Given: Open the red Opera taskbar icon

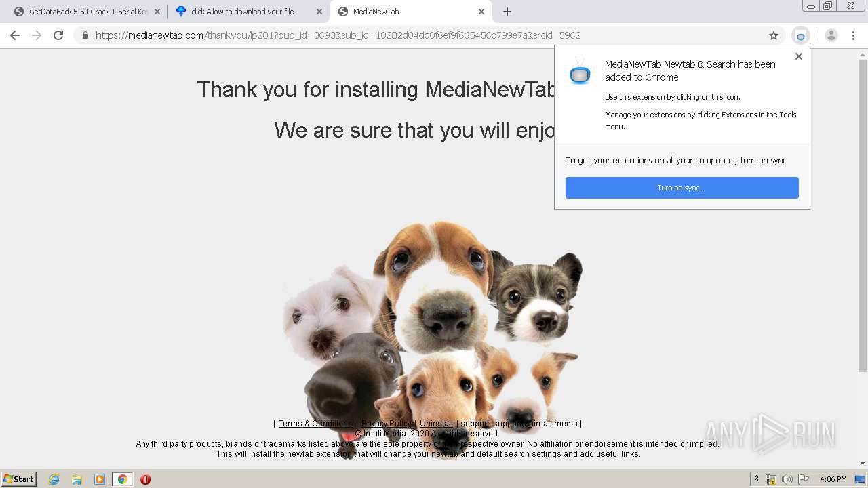Looking at the screenshot, I should tap(145, 479).
